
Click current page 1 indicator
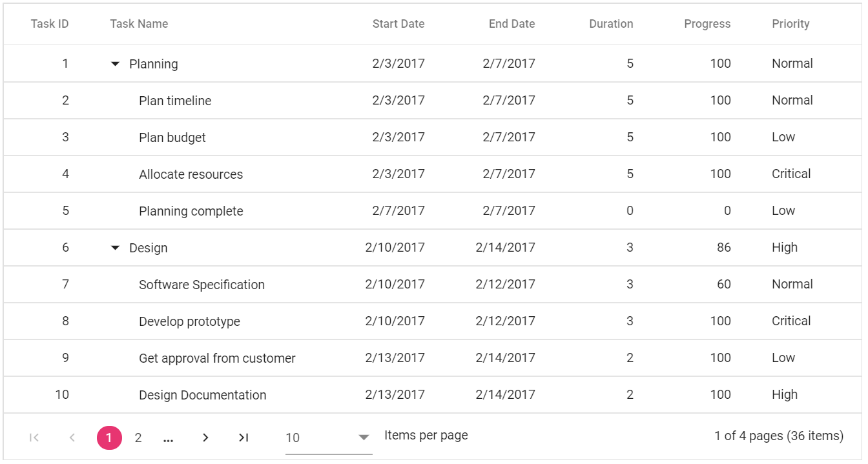109,438
